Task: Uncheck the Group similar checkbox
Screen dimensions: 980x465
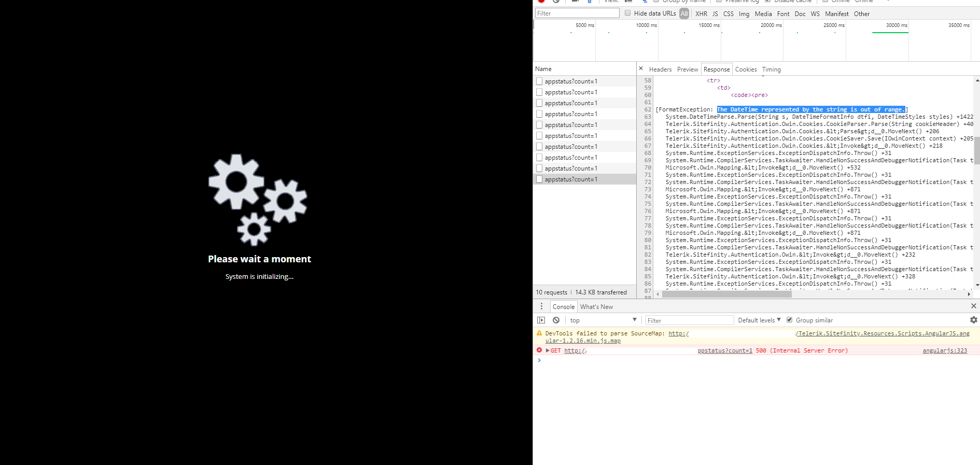Action: tap(789, 320)
